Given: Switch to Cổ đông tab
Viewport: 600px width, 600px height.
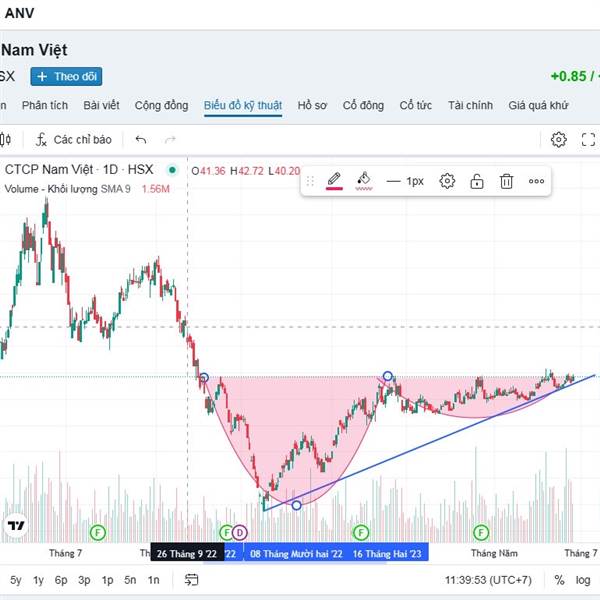Looking at the screenshot, I should click(x=363, y=105).
